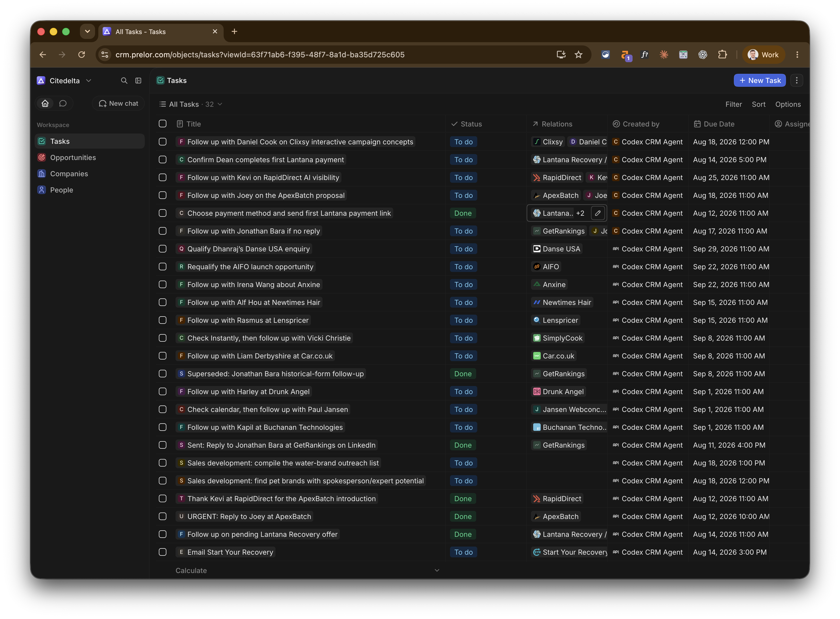Open the tab search chevron in Chrome

87,31
